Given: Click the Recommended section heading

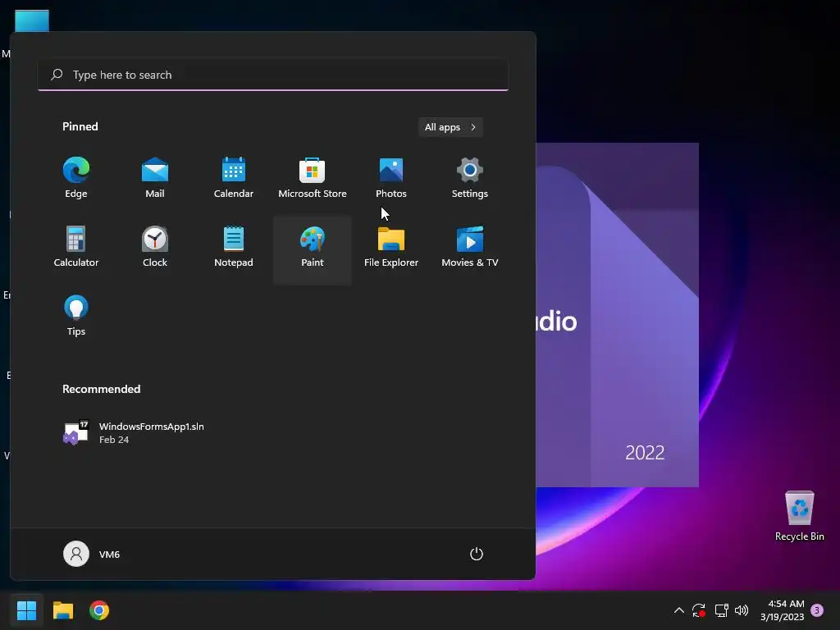Looking at the screenshot, I should [101, 389].
